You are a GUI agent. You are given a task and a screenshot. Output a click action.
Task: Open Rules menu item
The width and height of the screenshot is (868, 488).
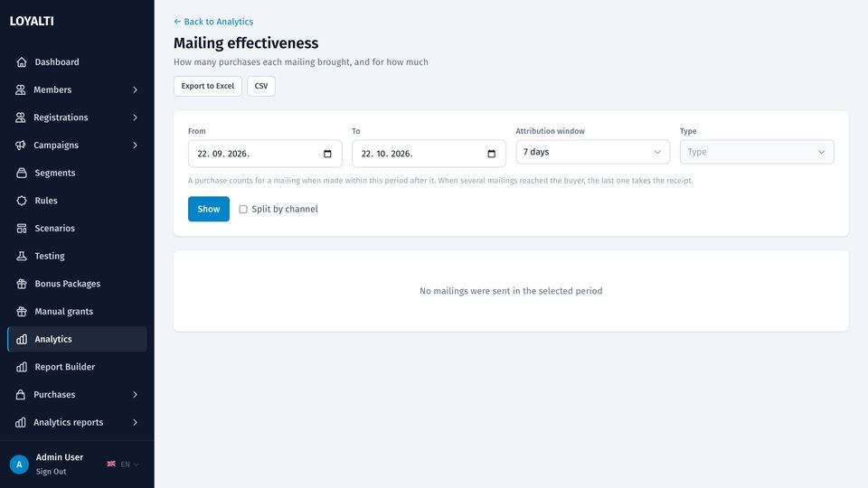(77, 201)
